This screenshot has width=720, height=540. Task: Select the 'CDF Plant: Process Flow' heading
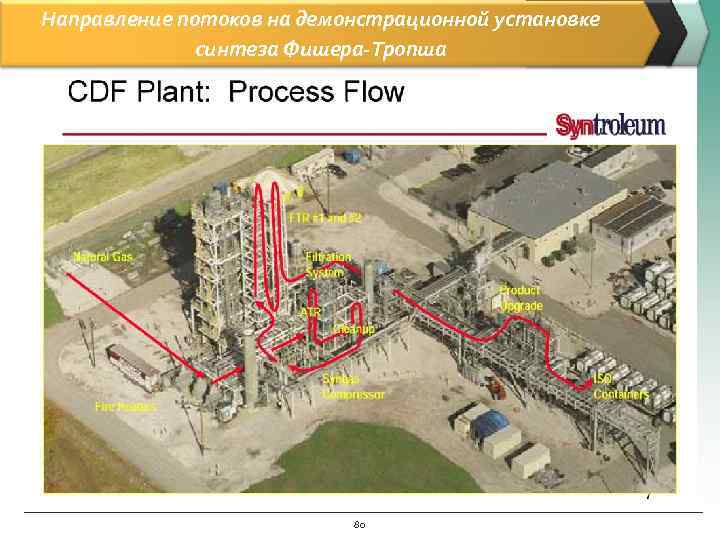tap(236, 92)
